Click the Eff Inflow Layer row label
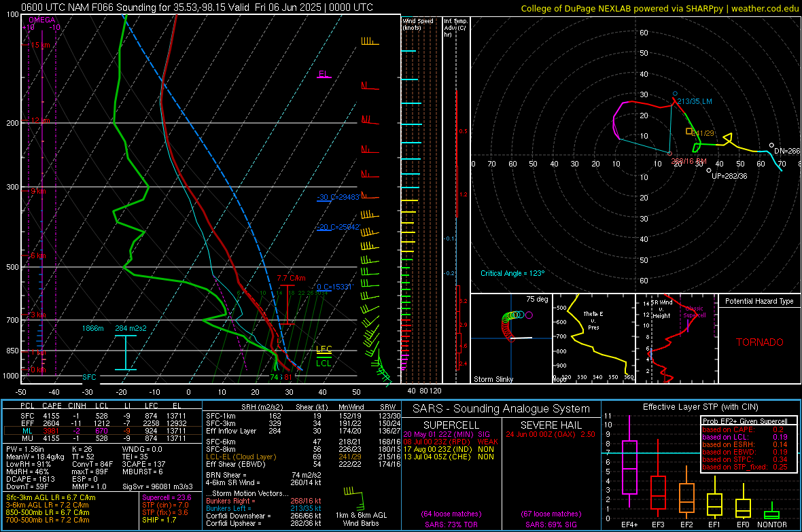Viewport: 802px width, 532px height. coord(231,431)
